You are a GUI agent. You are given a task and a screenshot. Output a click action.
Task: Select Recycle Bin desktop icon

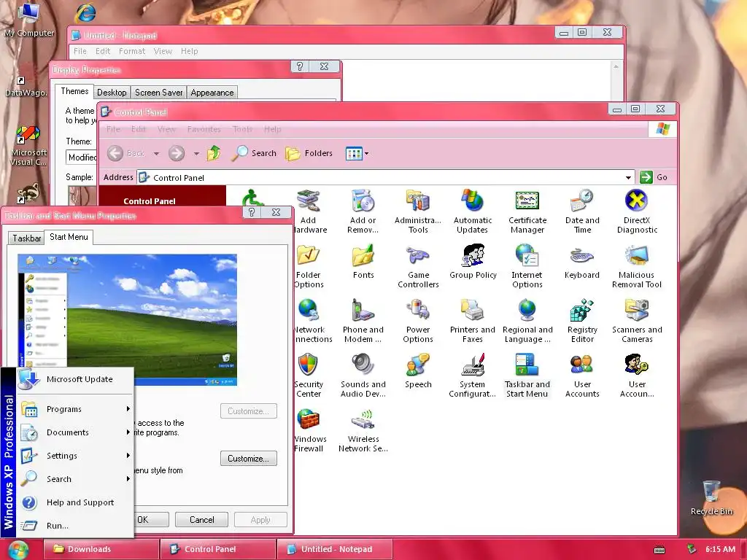coord(711,497)
